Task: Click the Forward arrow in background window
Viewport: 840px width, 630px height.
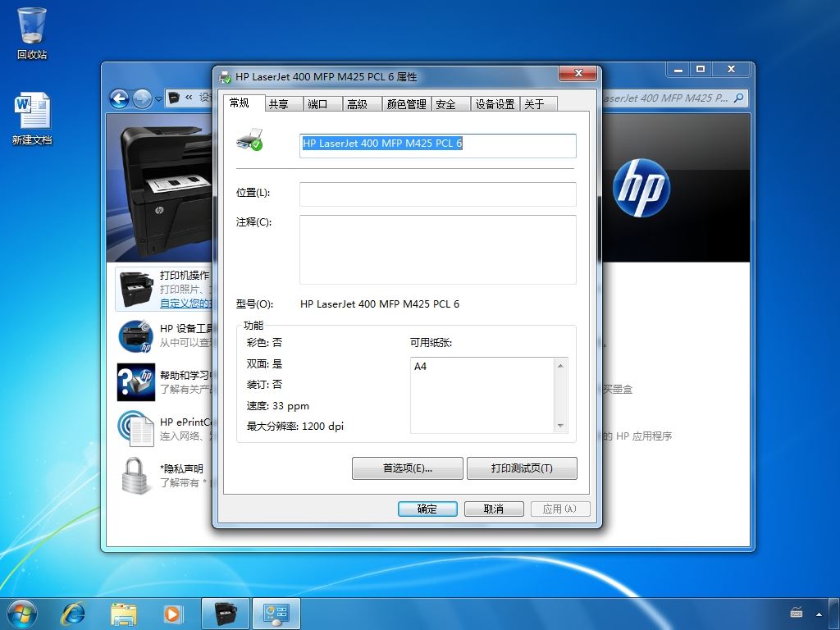Action: tap(141, 98)
